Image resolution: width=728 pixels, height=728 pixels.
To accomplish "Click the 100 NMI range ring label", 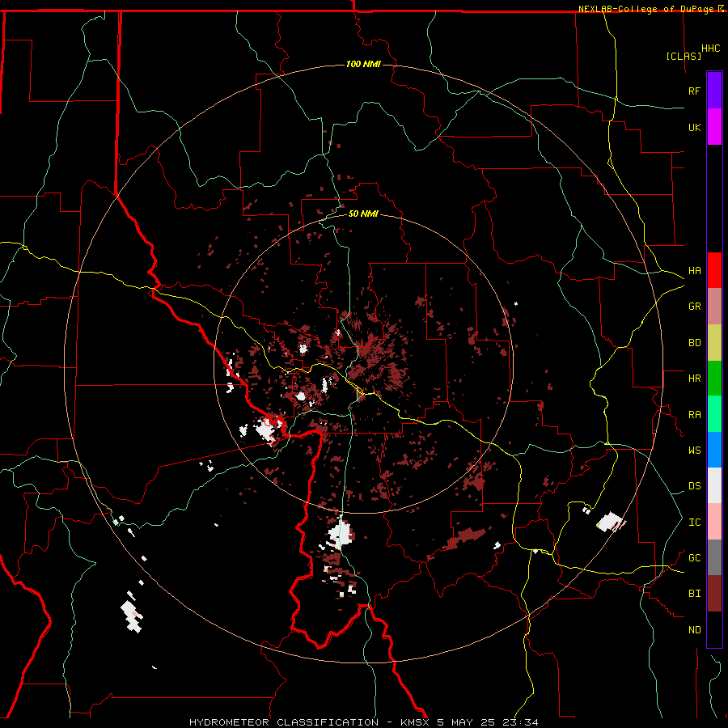I will [x=363, y=64].
